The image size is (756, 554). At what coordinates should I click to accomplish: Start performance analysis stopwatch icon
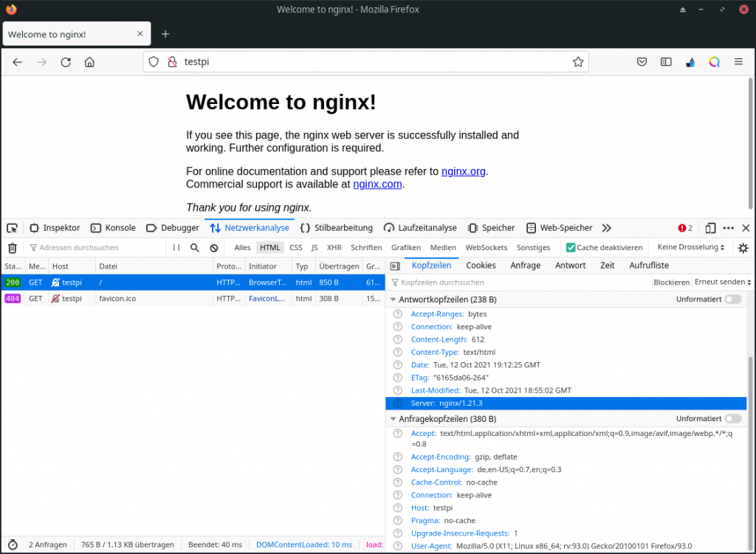click(x=13, y=545)
